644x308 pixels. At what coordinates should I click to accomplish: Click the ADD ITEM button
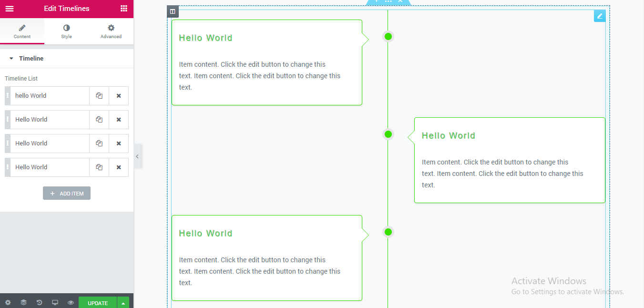(x=66, y=193)
